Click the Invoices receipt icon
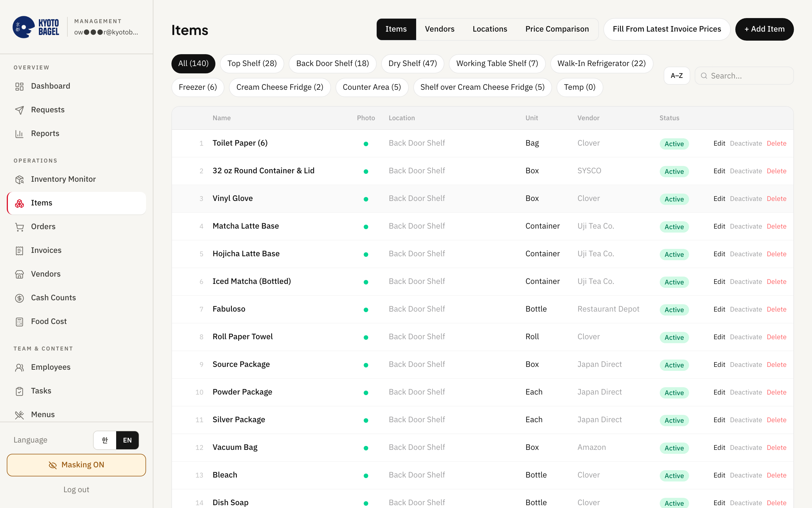Viewport: 812px width, 508px height. 19,251
